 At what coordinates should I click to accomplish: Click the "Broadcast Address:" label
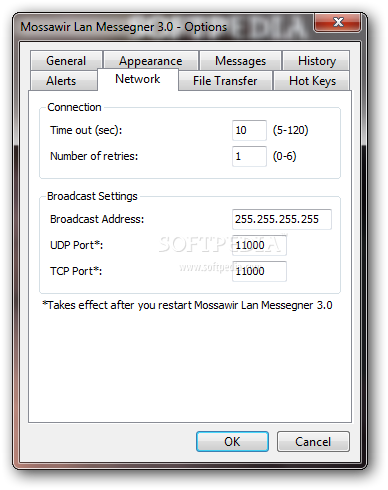coord(97,219)
